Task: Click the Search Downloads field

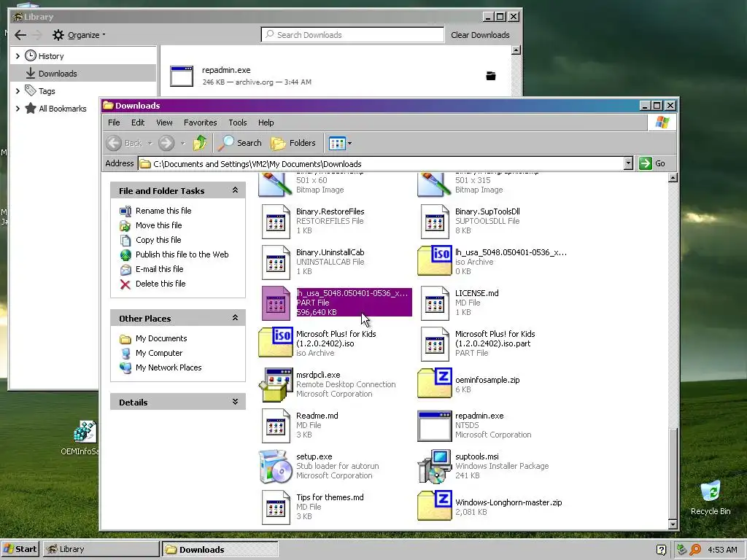Action: point(352,35)
